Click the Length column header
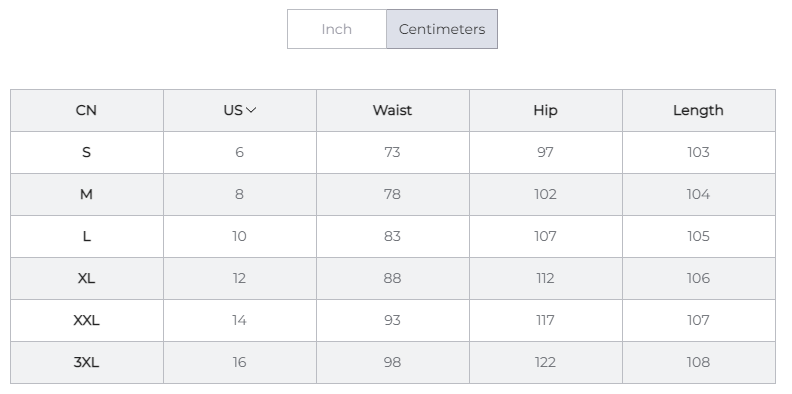 point(699,110)
